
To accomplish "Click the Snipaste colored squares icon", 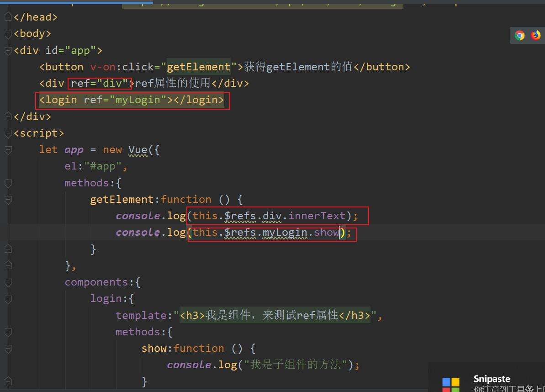I will [451, 384].
